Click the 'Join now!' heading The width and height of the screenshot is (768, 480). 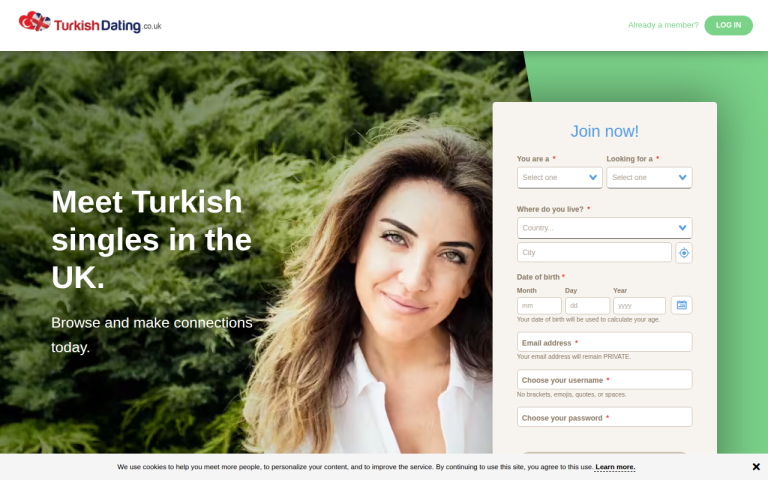click(x=604, y=131)
